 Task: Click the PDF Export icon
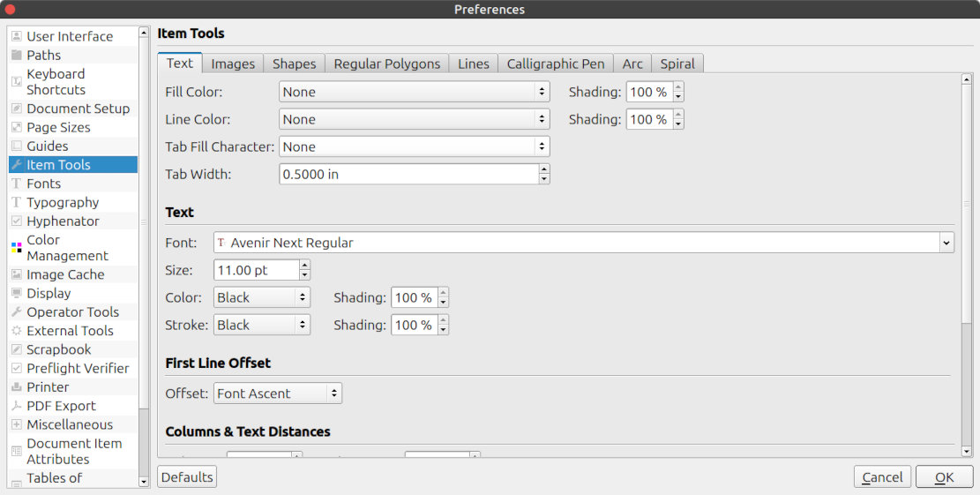click(17, 406)
